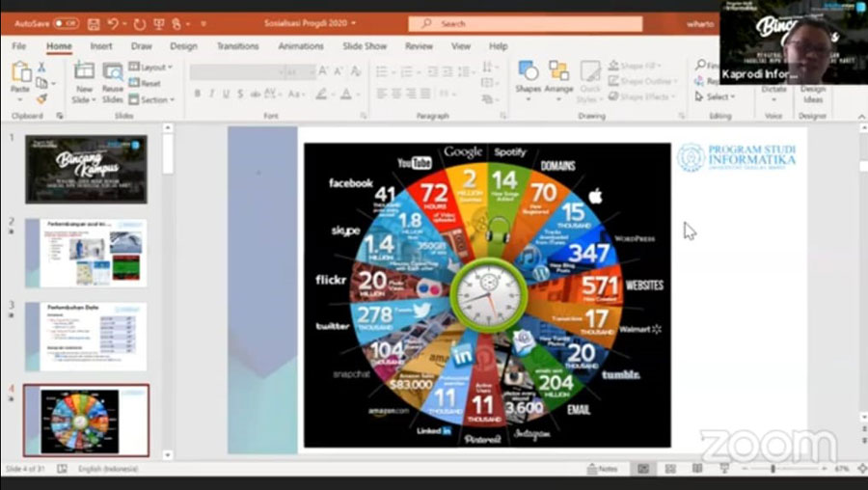Toggle the AutoSave switch

pyautogui.click(x=66, y=24)
